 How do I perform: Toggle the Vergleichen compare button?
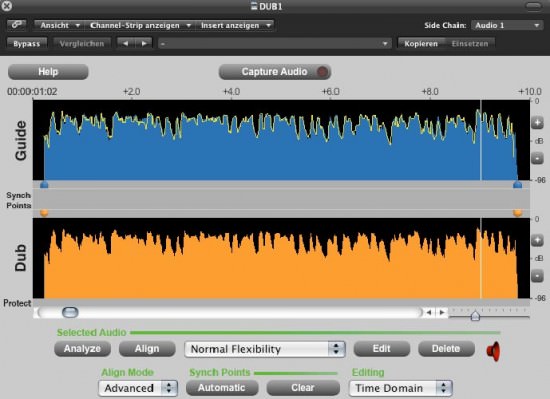pyautogui.click(x=82, y=43)
